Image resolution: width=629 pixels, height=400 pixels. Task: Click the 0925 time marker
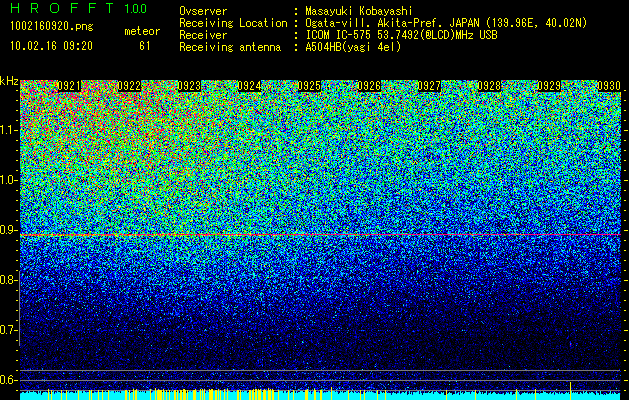pyautogui.click(x=309, y=86)
